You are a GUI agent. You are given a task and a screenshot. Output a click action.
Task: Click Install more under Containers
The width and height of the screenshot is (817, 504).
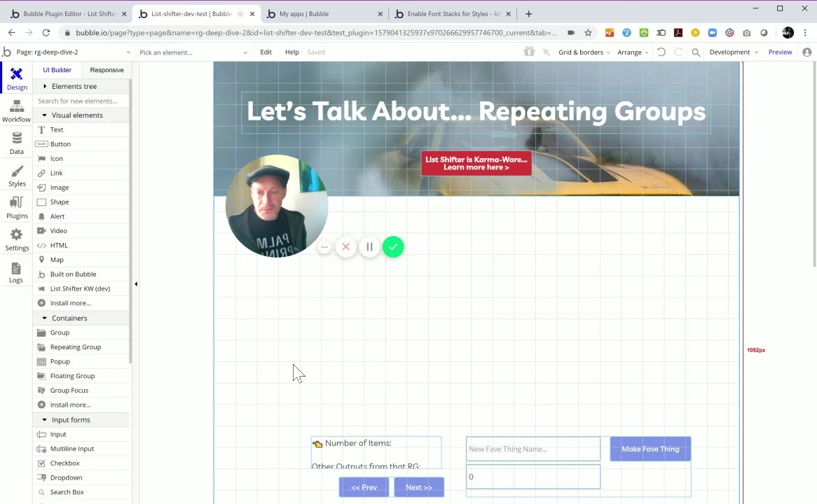pyautogui.click(x=81, y=405)
